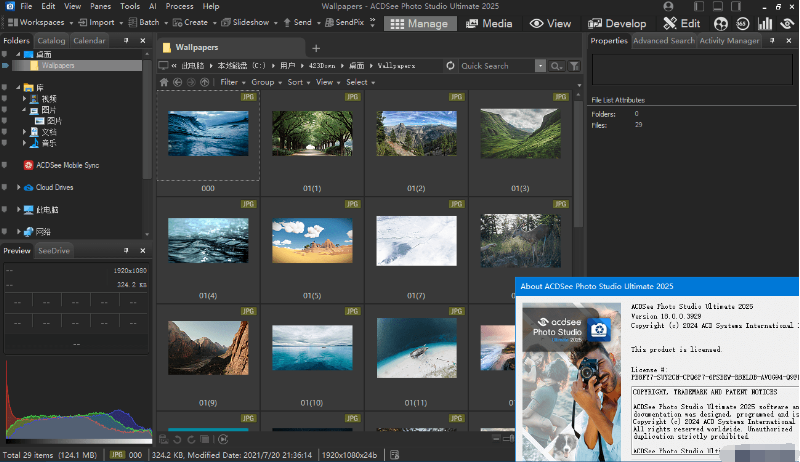
Task: Open the Sort dropdown
Action: pos(298,82)
